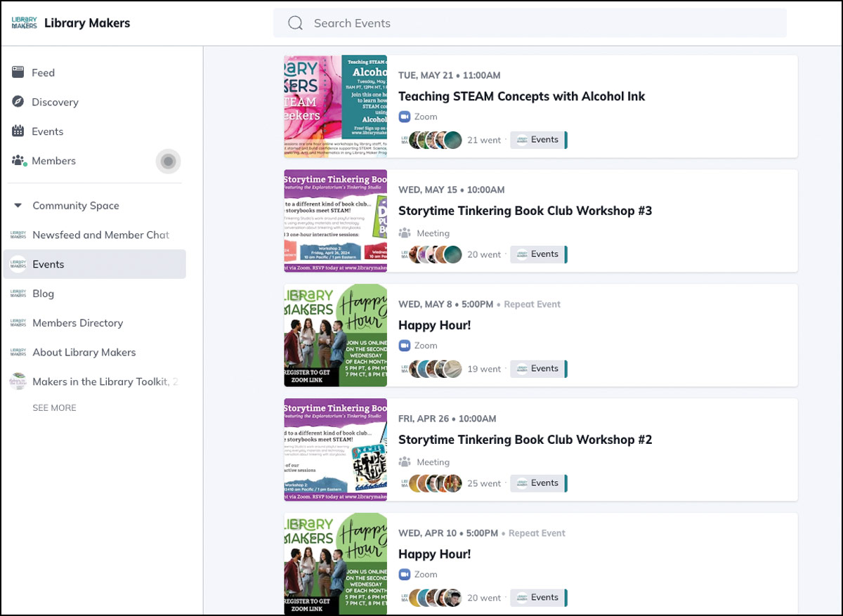This screenshot has width=843, height=616.
Task: Expand sidebar list with SEE MORE
Action: (54, 407)
